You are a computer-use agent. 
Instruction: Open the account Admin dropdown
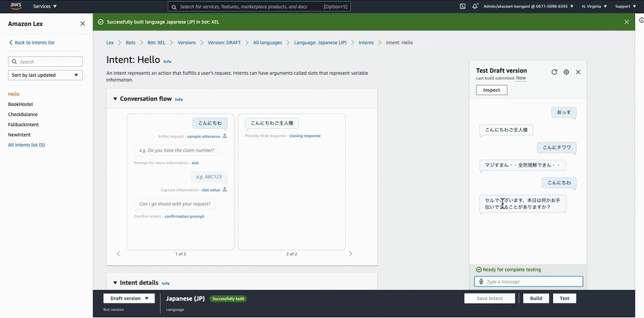(529, 6)
